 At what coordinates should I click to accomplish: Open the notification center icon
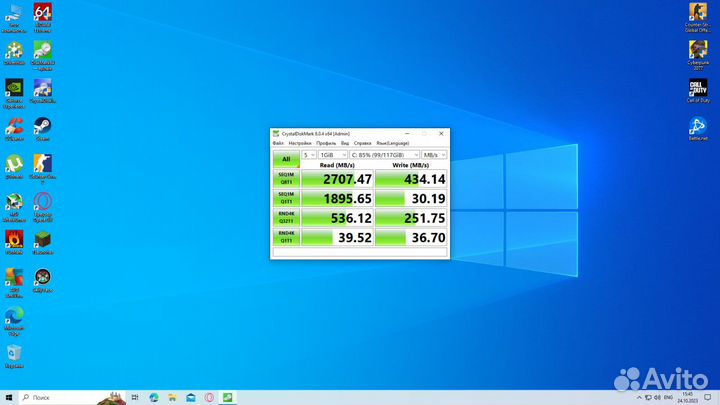tap(708, 398)
